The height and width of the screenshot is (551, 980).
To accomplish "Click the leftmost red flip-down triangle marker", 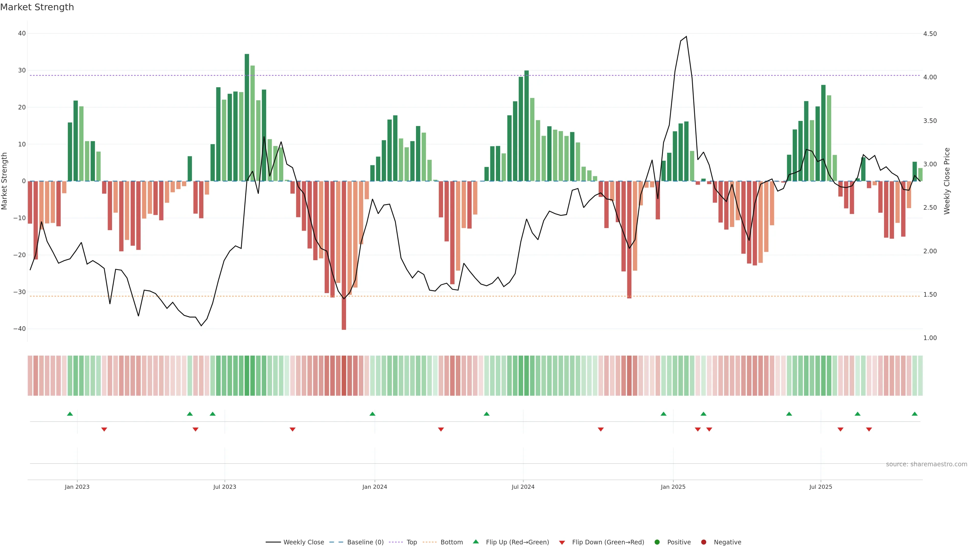I will click(x=104, y=429).
